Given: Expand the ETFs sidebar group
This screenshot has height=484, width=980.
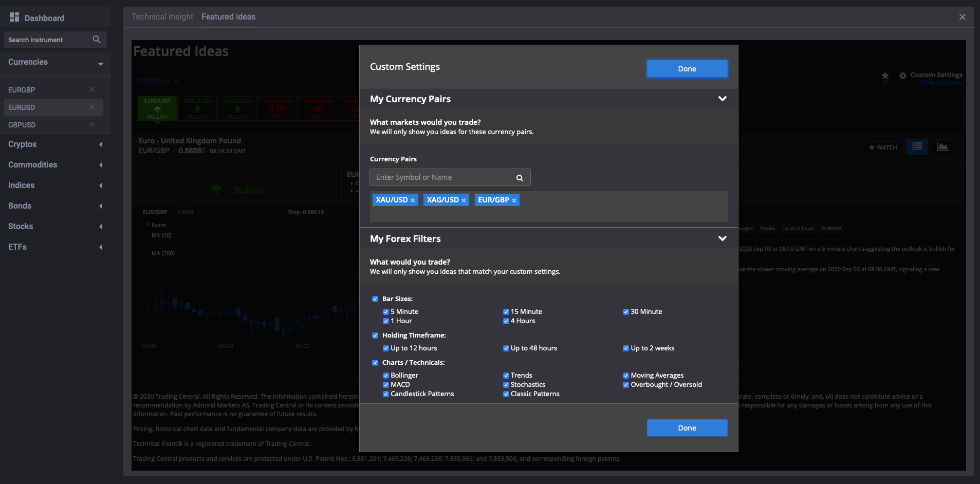Looking at the screenshot, I should click(101, 247).
